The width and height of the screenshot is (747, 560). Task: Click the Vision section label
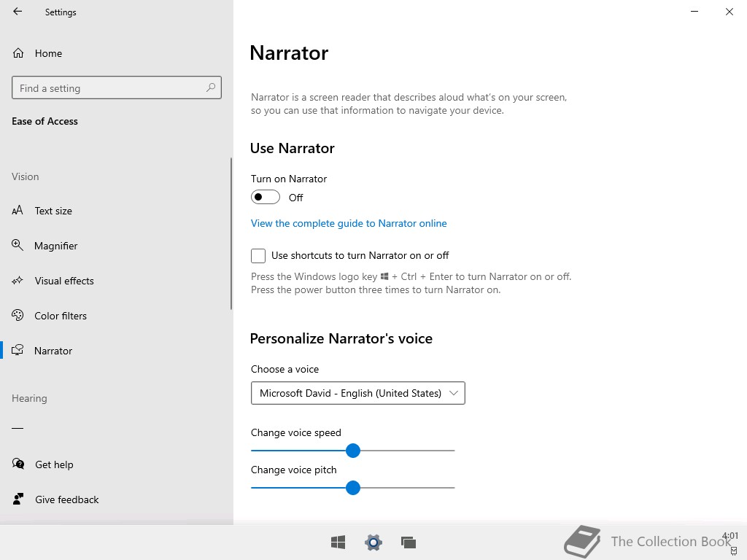point(26,176)
